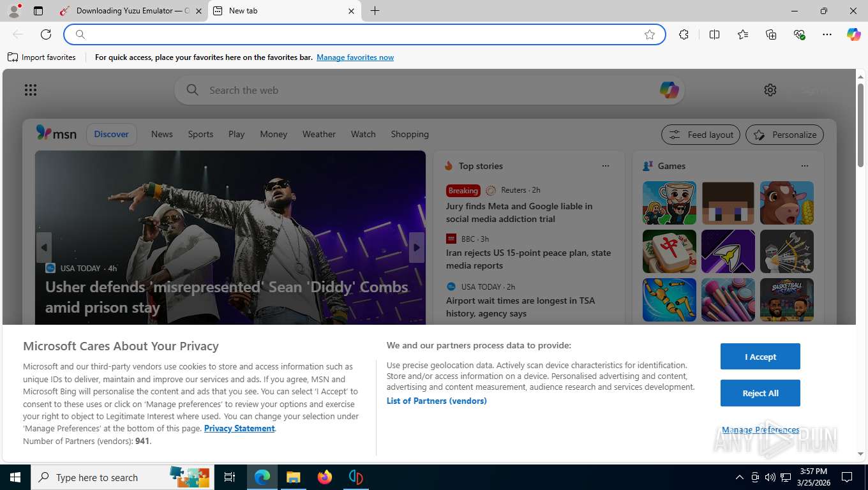Open the News tab
Screen dimensions: 868x490
tap(162, 134)
